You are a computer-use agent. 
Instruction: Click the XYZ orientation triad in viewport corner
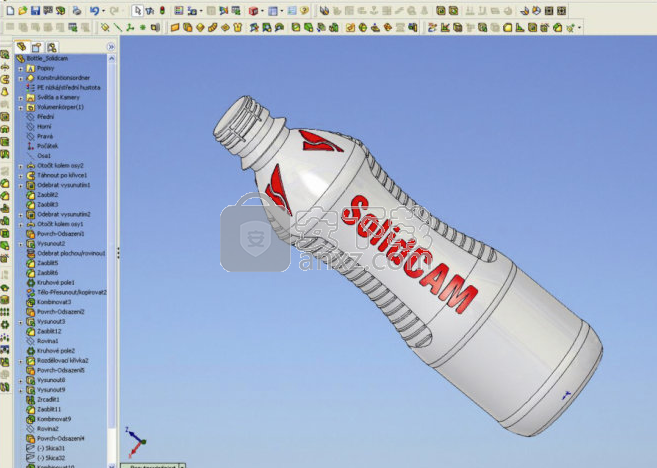click(x=135, y=442)
